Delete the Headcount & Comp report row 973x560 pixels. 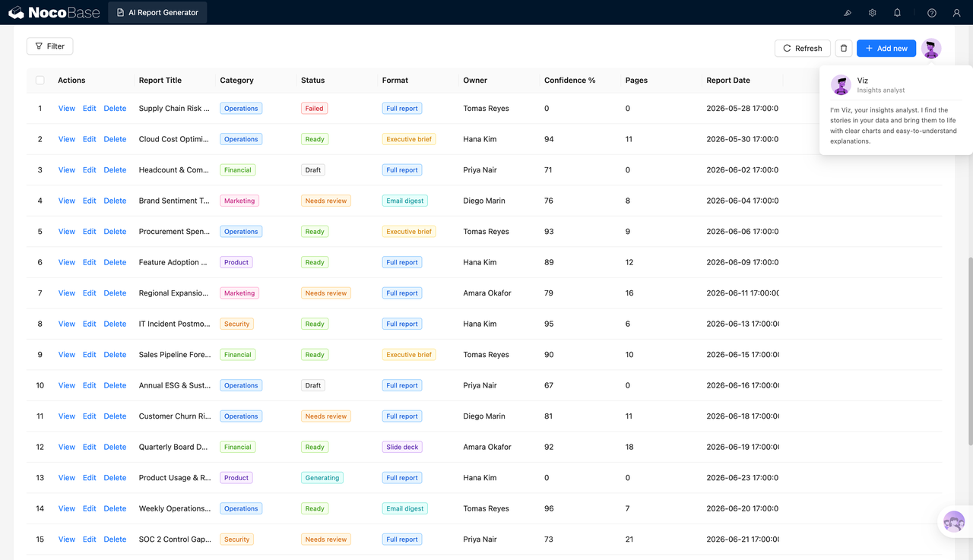(115, 170)
